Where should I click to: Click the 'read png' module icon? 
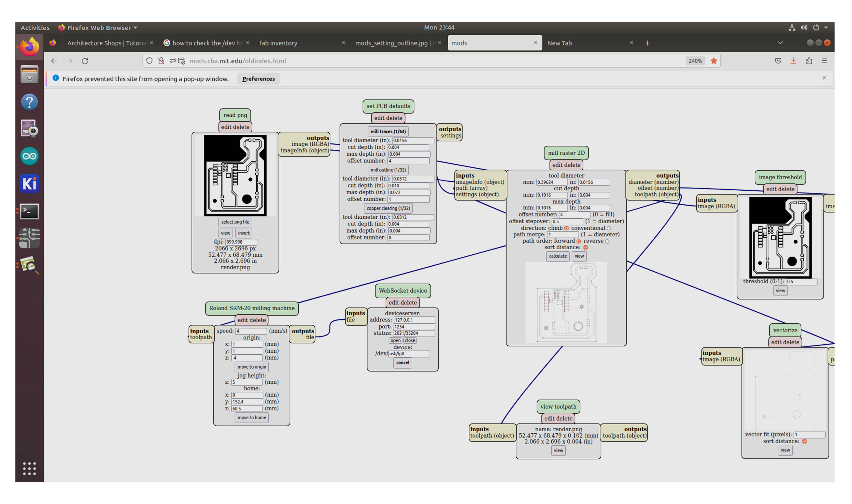pos(236,115)
